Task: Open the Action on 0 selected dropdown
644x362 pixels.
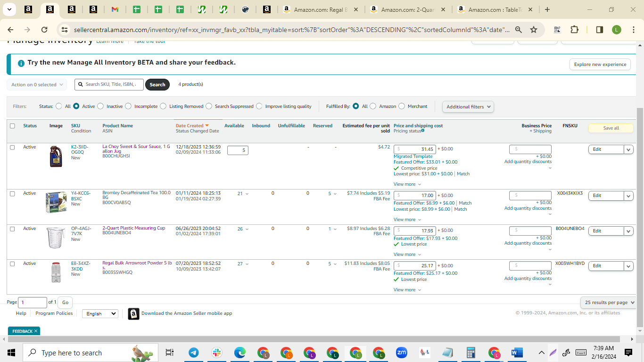Action: coord(37,85)
